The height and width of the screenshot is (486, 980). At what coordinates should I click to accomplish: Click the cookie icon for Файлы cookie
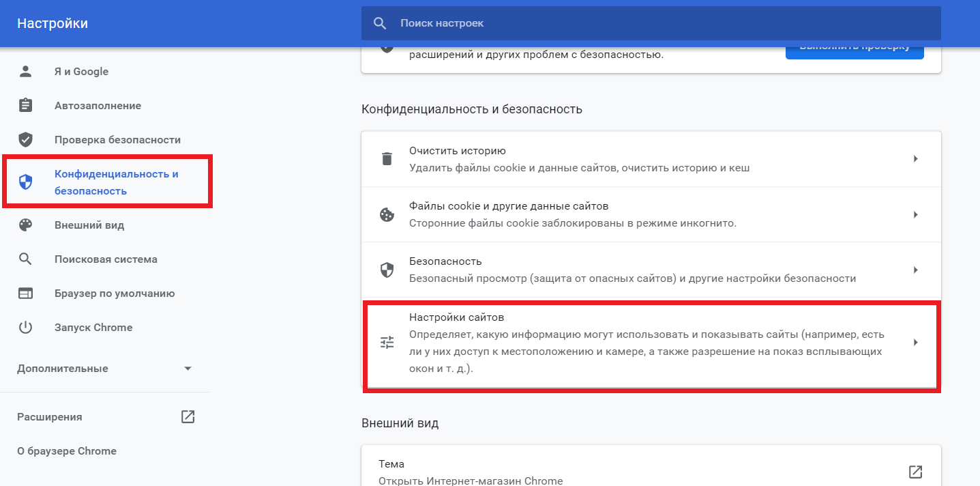(x=387, y=215)
